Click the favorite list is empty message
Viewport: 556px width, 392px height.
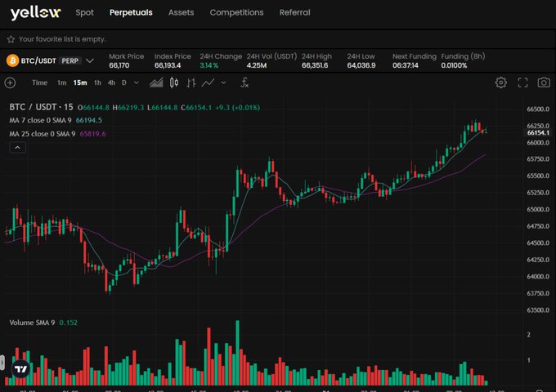[62, 39]
